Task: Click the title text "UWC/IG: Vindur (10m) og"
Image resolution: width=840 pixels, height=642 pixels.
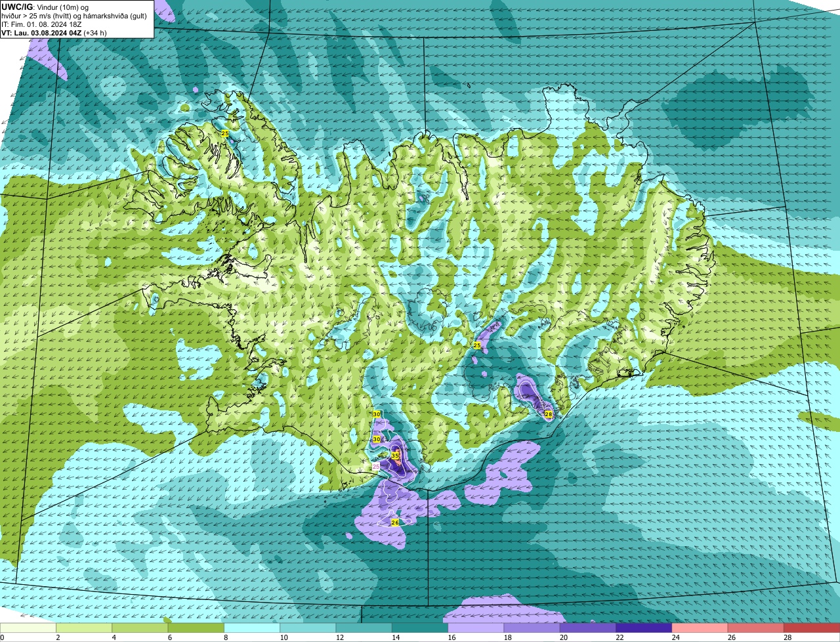Action: [x=45, y=6]
